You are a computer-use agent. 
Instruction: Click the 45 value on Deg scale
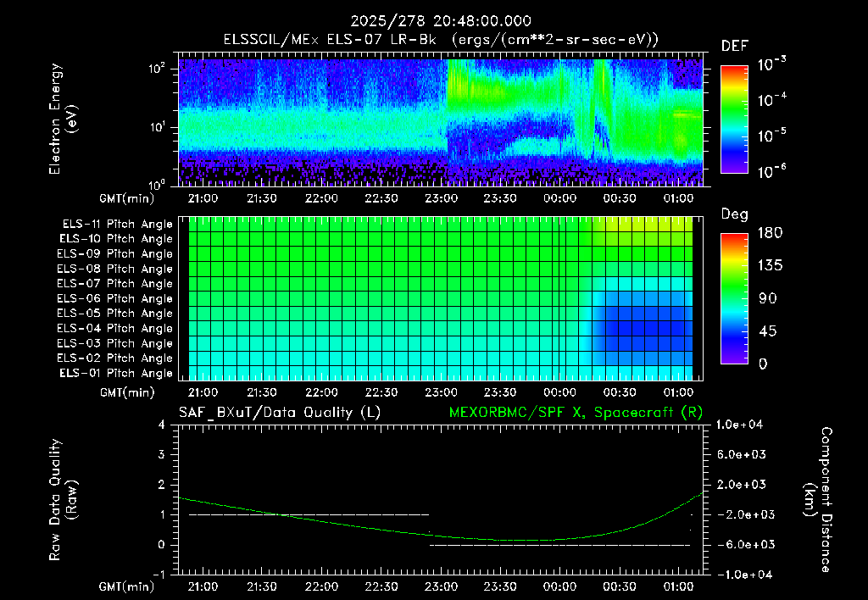click(770, 331)
